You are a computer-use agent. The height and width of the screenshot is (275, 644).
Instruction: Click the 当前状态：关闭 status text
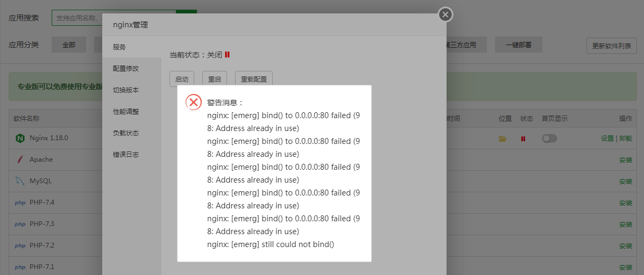click(x=196, y=54)
